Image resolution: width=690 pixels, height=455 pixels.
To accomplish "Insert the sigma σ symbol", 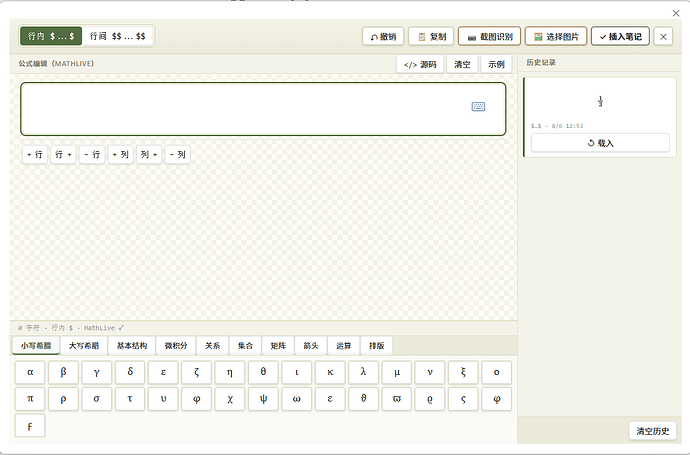I will [97, 399].
